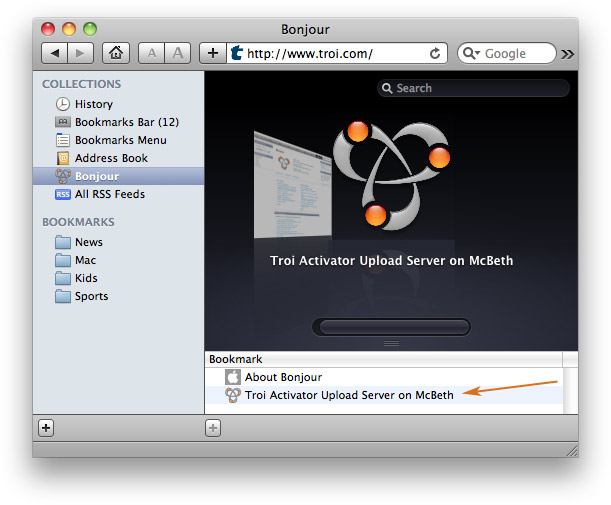Click the Bonjour icon in sidebar

[62, 176]
